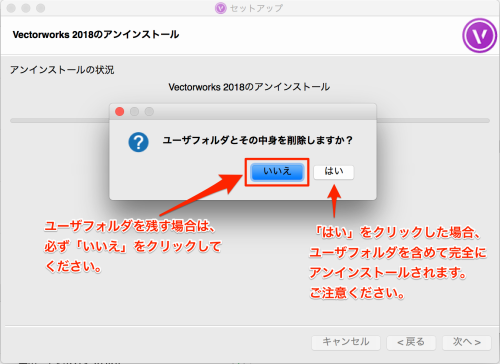Screen dimensions: 500x364
Task: Click the キャンセル button
Action: click(x=346, y=342)
